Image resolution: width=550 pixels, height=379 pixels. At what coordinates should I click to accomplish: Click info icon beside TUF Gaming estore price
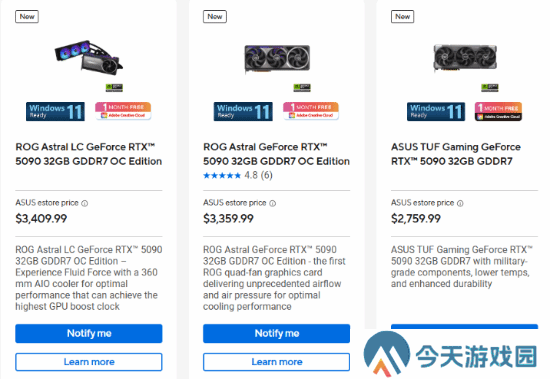[x=460, y=203]
